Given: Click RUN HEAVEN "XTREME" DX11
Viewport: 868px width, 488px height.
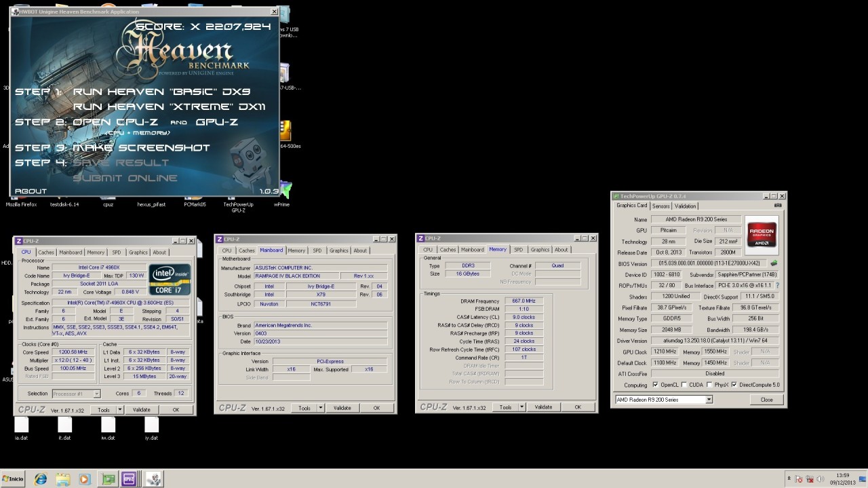Looking at the screenshot, I should 169,107.
